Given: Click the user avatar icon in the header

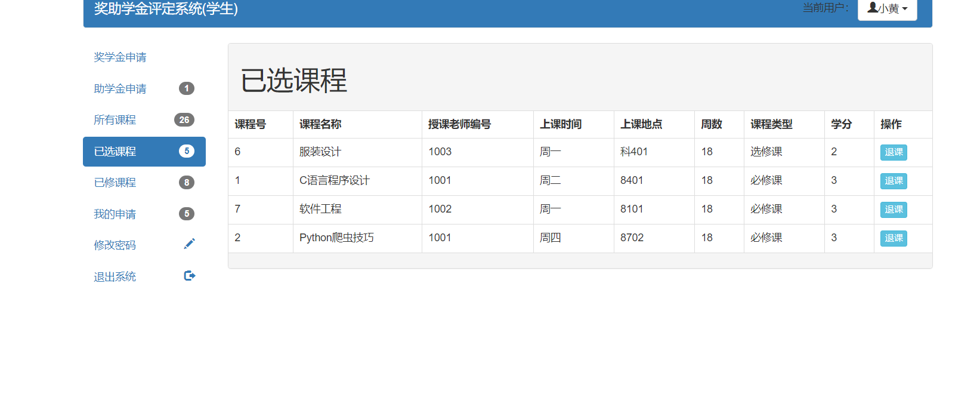Looking at the screenshot, I should pos(873,7).
